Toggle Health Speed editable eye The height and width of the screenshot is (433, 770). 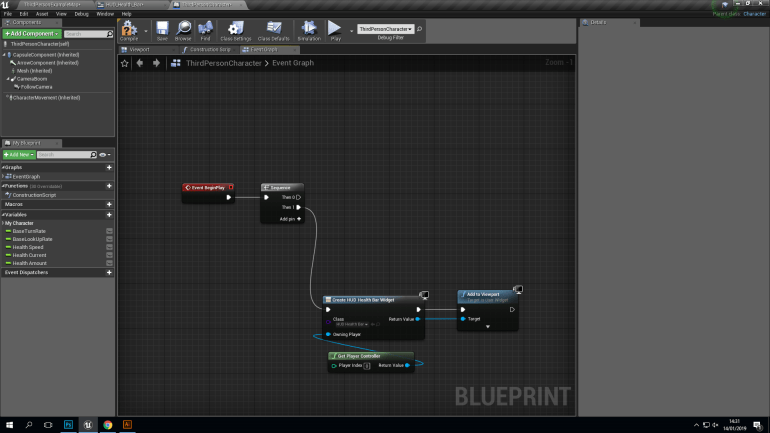pos(109,247)
